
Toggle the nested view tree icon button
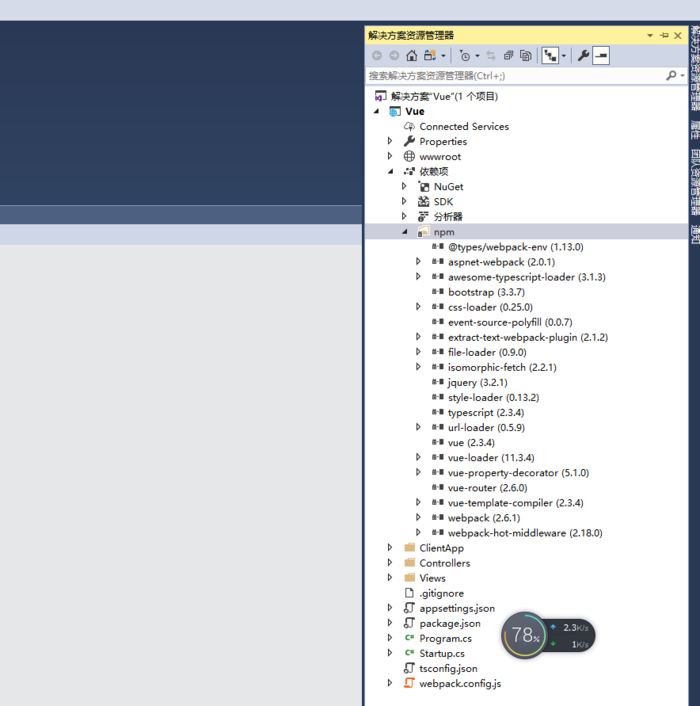pyautogui.click(x=550, y=56)
